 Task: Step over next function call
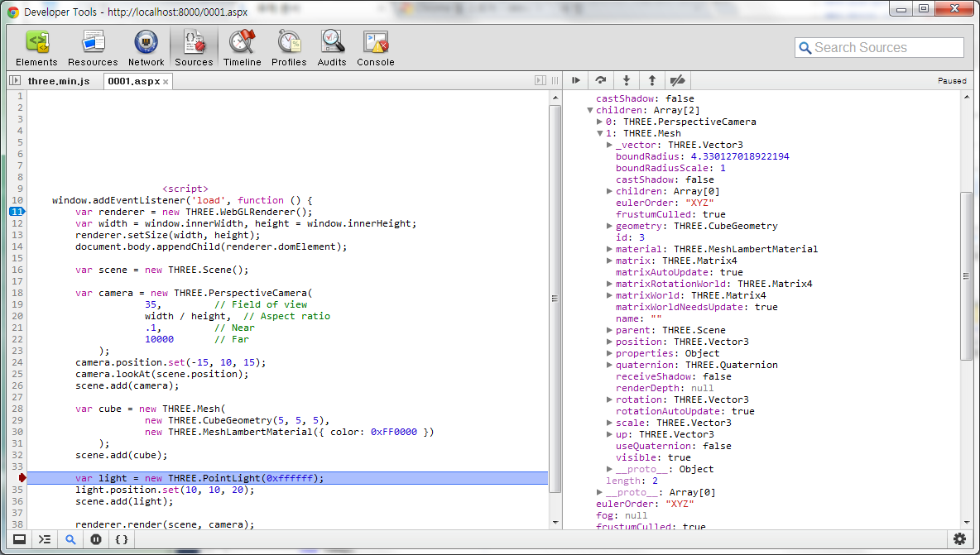(x=601, y=80)
